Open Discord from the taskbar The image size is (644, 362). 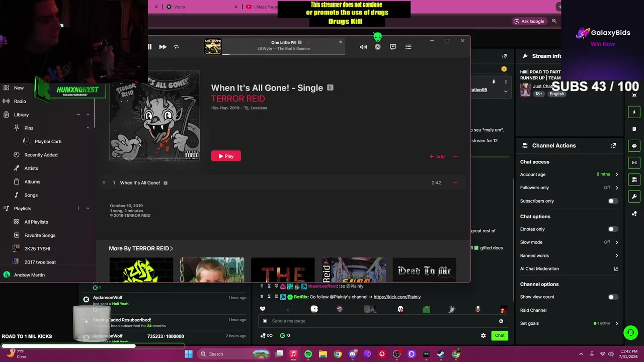pos(352,354)
